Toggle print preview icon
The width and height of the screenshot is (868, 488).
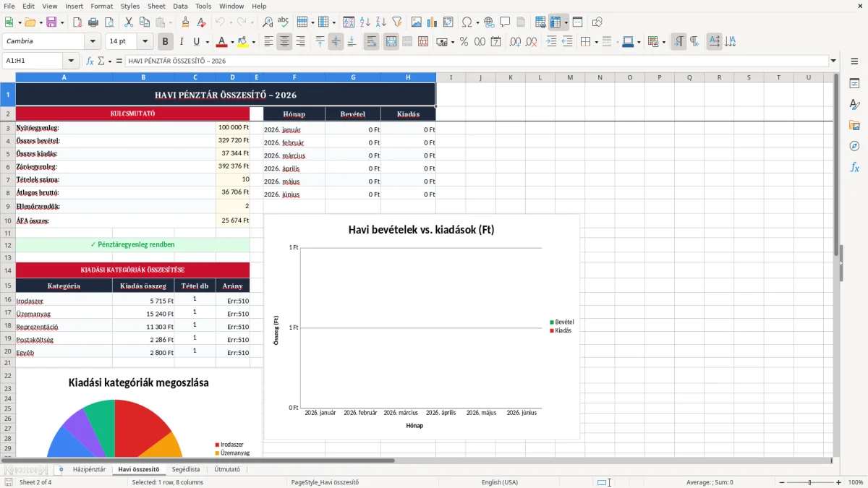(109, 22)
